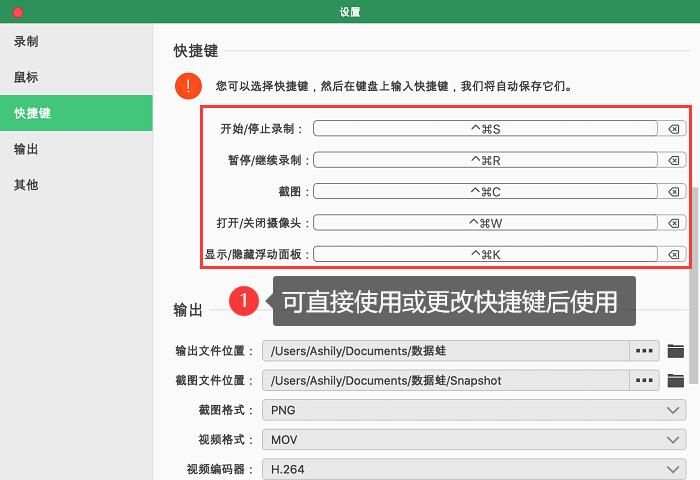Edit the 暂停/继续录制 shortcut field
The height and width of the screenshot is (480, 700).
485,160
